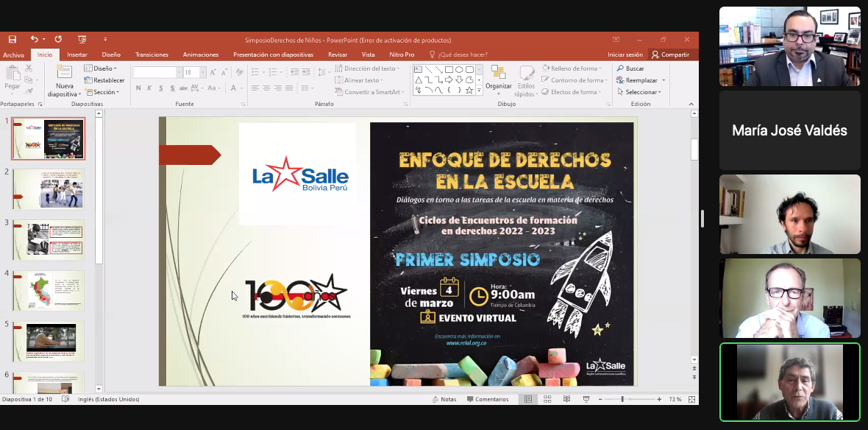This screenshot has width=868, height=430.
Task: Open the Archivo tab
Action: point(13,55)
